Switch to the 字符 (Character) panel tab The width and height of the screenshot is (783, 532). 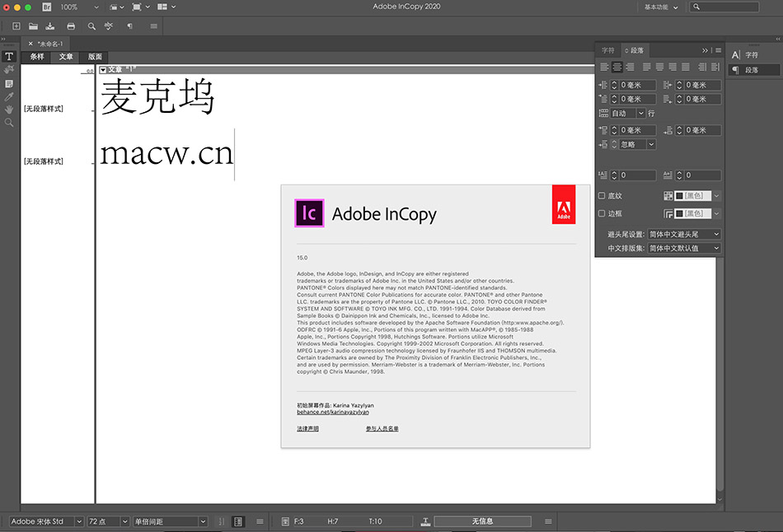(608, 50)
